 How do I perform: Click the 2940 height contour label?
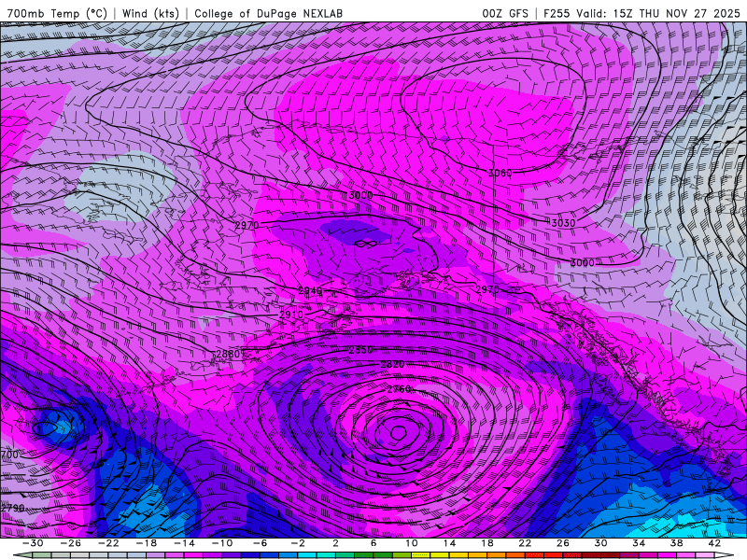[310, 290]
